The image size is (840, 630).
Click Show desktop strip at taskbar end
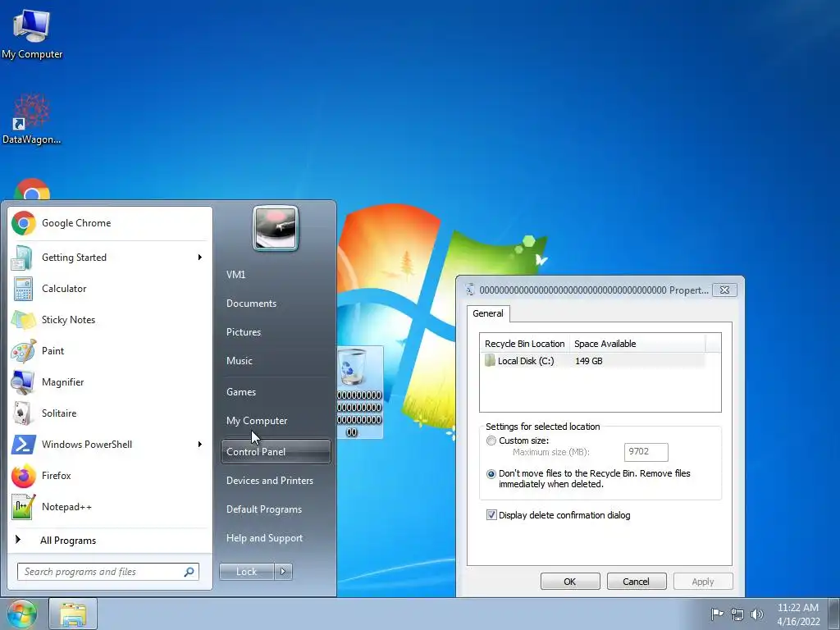point(835,614)
